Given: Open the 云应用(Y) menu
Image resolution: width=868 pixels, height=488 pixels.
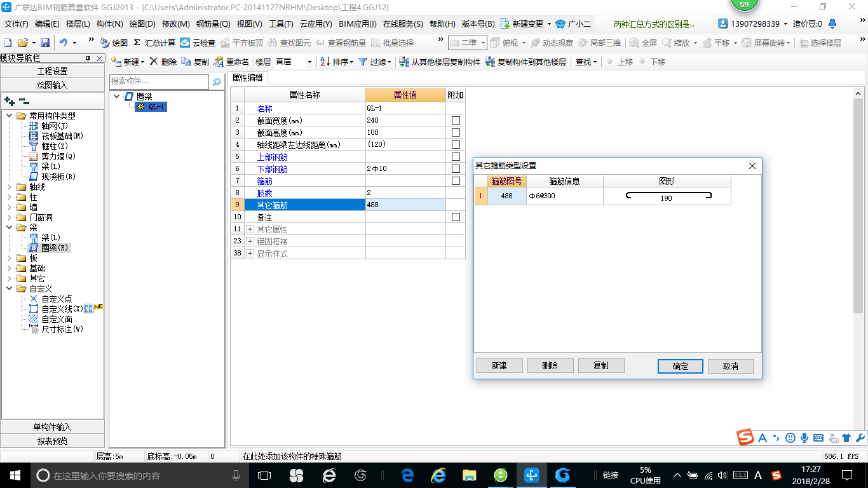Looking at the screenshot, I should (x=316, y=24).
